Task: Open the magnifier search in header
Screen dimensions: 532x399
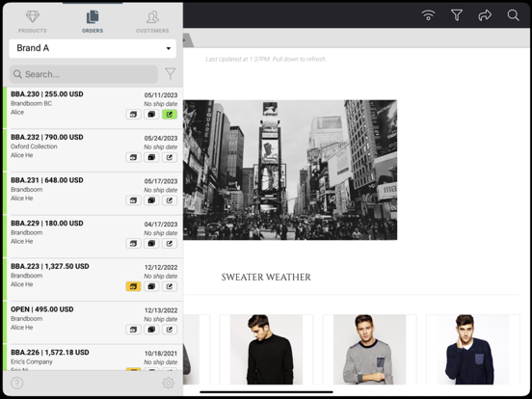Action: tap(513, 15)
